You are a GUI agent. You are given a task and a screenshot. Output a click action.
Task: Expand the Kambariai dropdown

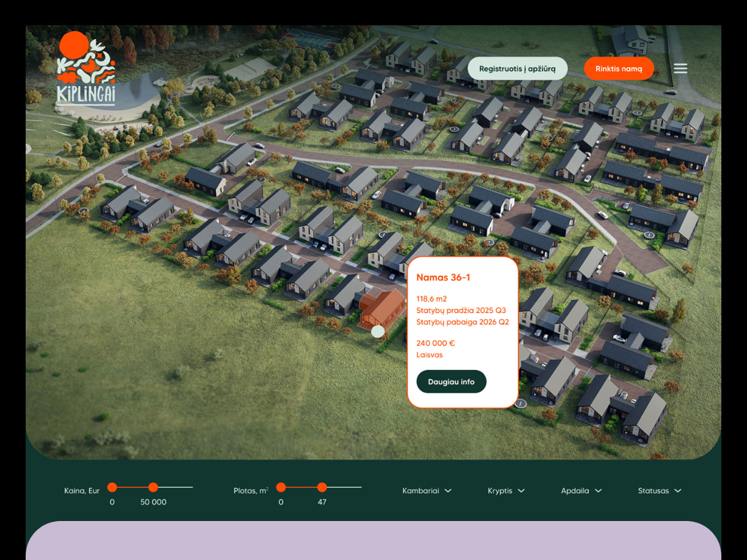pos(427,491)
